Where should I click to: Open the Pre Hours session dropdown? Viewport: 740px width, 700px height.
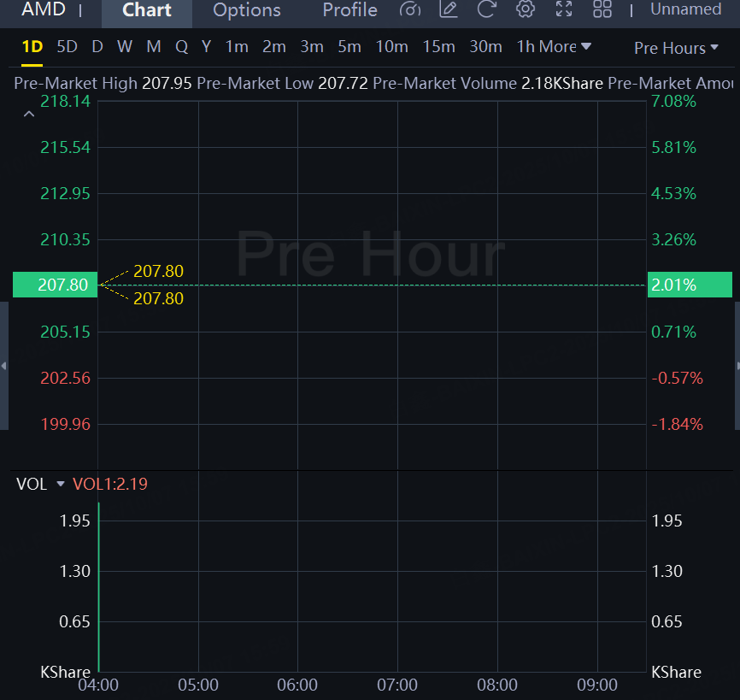676,48
